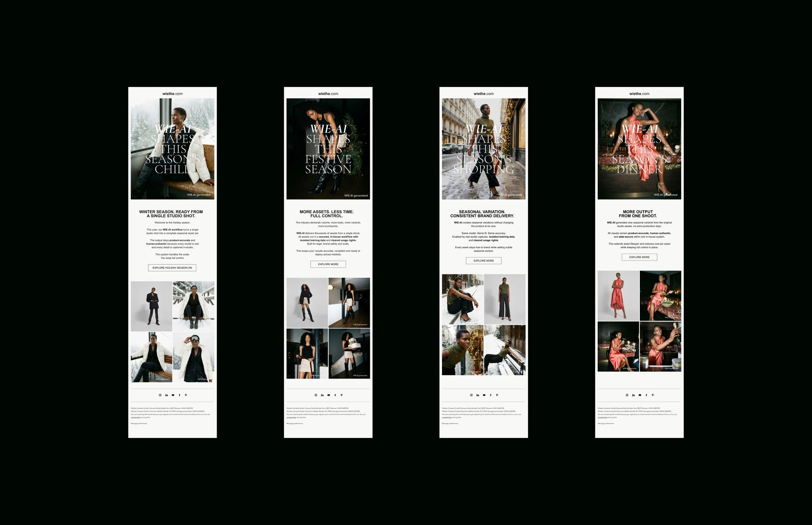Click EXPLORE MORE under Seasonal Variation section
Image resolution: width=812 pixels, height=525 pixels.
point(483,261)
